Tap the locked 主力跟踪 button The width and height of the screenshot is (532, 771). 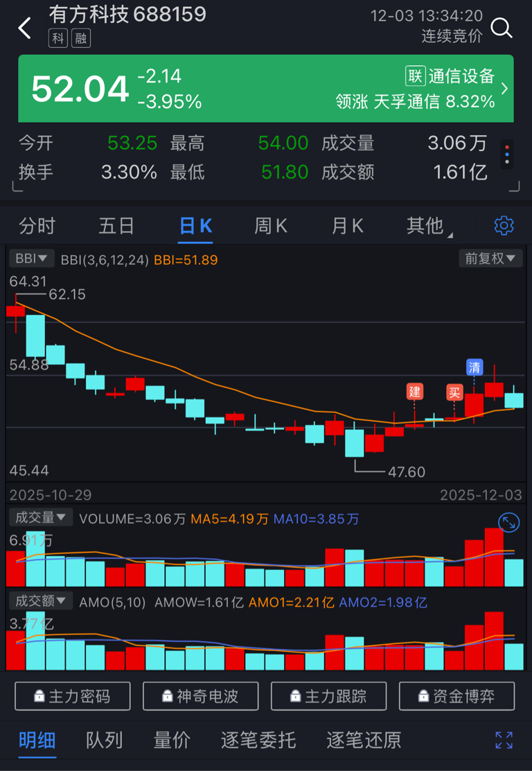(328, 696)
